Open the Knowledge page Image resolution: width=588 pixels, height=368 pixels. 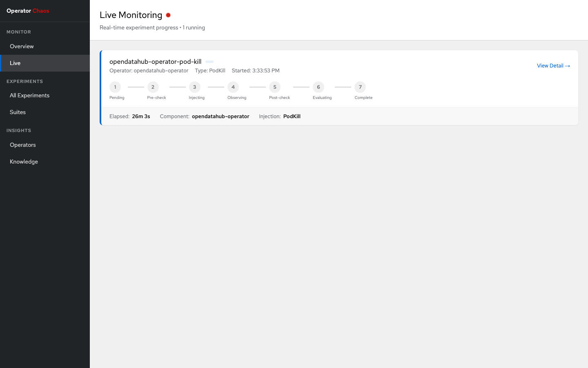coord(24,162)
